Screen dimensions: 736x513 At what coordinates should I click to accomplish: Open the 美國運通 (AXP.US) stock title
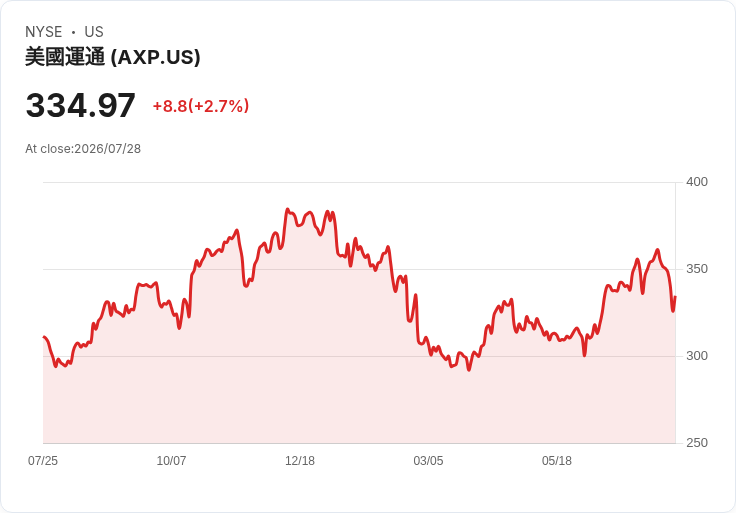[113, 57]
